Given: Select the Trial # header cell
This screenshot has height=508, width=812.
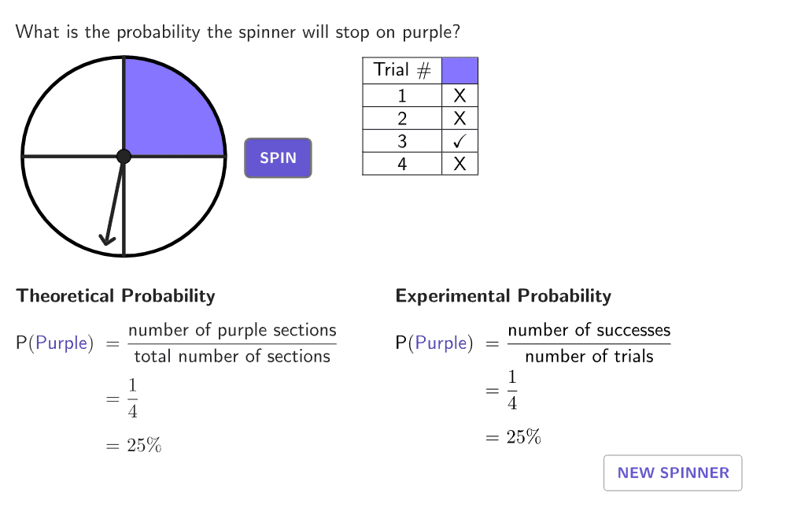Looking at the screenshot, I should [x=402, y=71].
